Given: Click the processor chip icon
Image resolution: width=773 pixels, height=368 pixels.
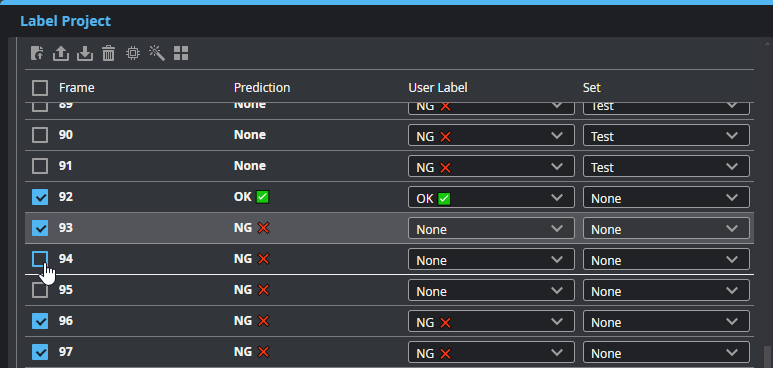Looking at the screenshot, I should tap(133, 53).
